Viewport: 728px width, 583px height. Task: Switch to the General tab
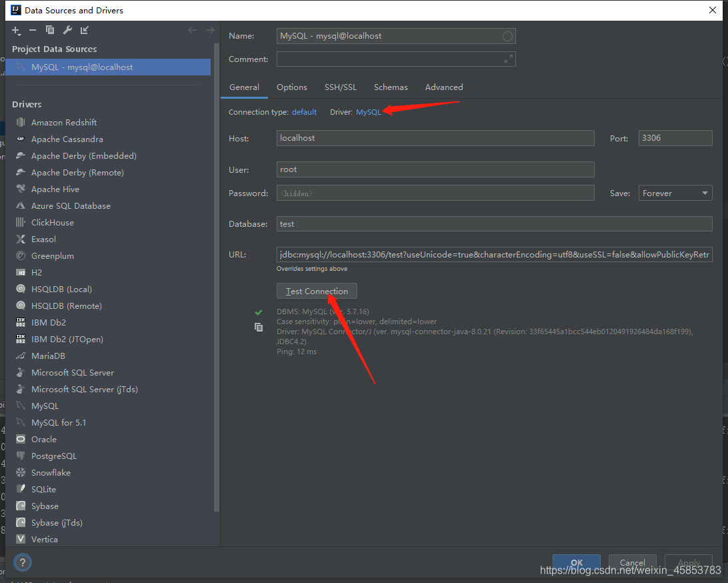coord(244,87)
